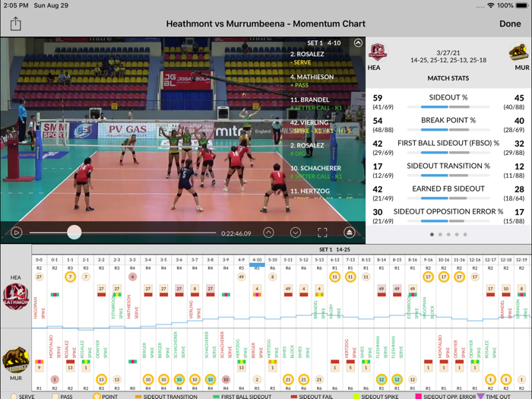Select the 2. ROSALEZ dig entry
This screenshot has height=399, width=532.
point(307,149)
